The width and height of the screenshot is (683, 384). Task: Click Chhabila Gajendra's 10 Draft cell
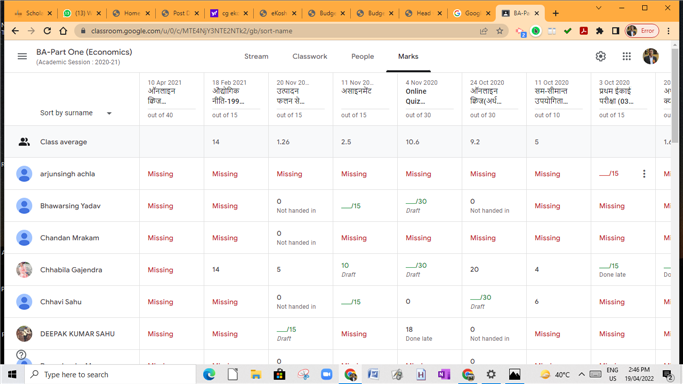[365, 270]
